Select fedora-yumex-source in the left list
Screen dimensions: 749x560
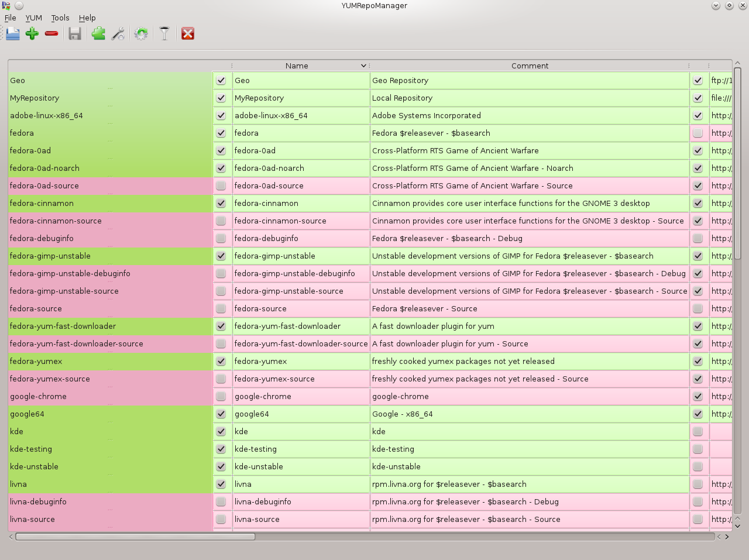coord(110,379)
